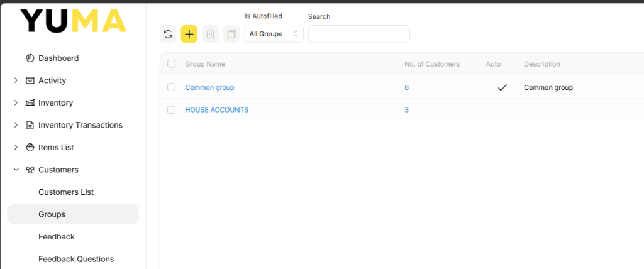Toggle the select-all checkbox in table header
The width and height of the screenshot is (644, 269).
(x=171, y=63)
